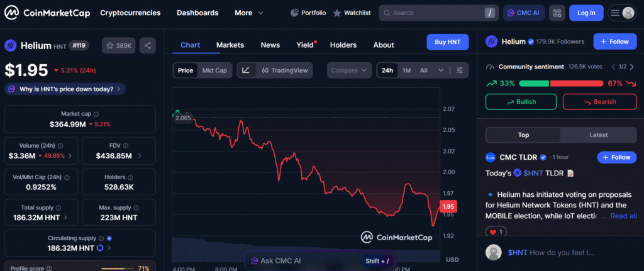644x271 pixels.
Task: Open Why is HNT's price down today
Action: 65,89
